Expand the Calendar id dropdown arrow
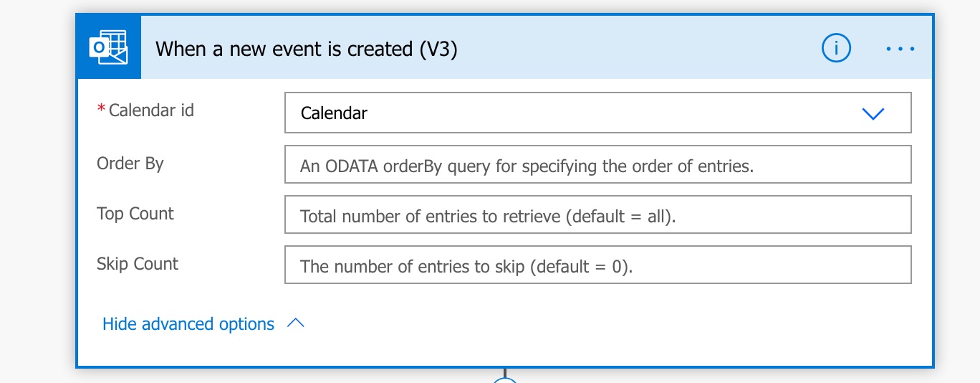980x383 pixels. coord(873,113)
